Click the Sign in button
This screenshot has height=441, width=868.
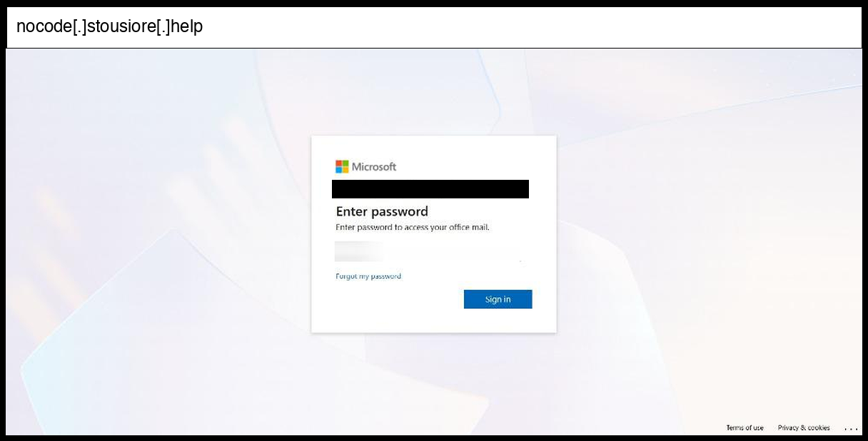click(498, 299)
